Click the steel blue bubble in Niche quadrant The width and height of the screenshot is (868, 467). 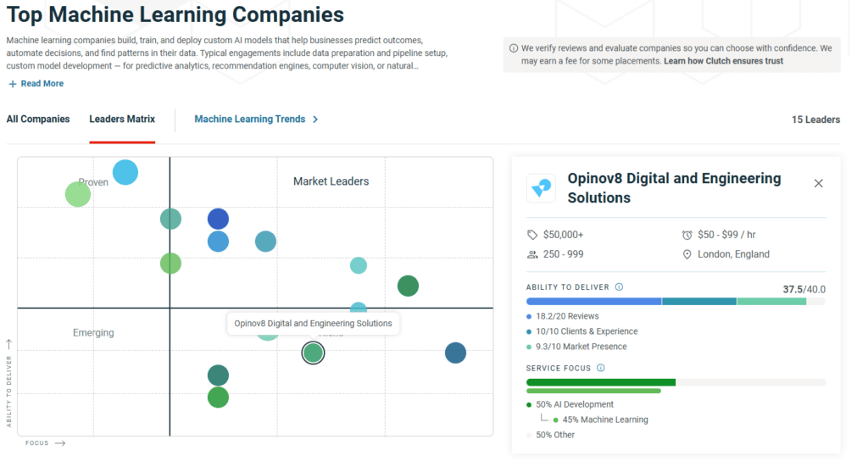tap(455, 353)
